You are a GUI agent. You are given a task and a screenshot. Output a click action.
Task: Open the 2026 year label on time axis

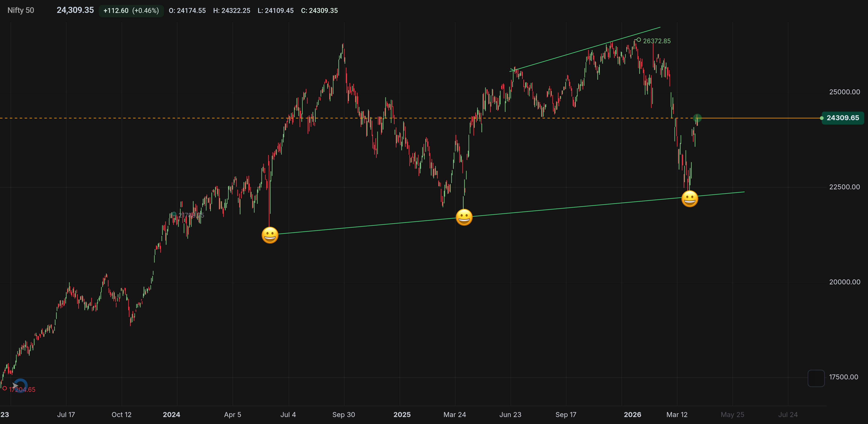[x=632, y=415]
